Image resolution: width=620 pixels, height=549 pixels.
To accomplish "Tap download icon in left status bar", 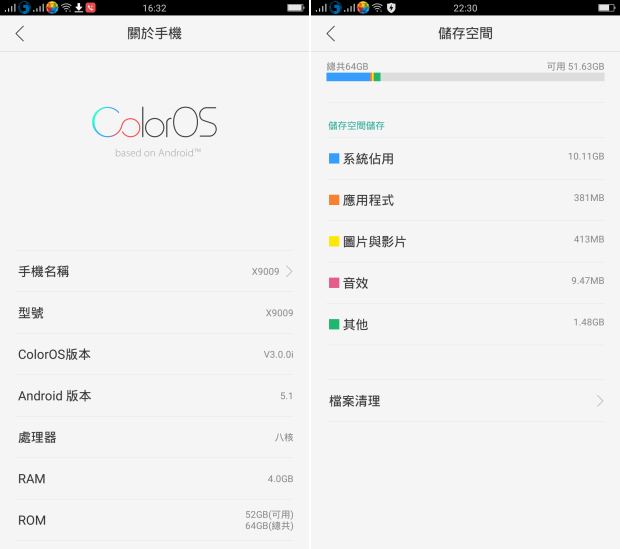I will point(79,8).
